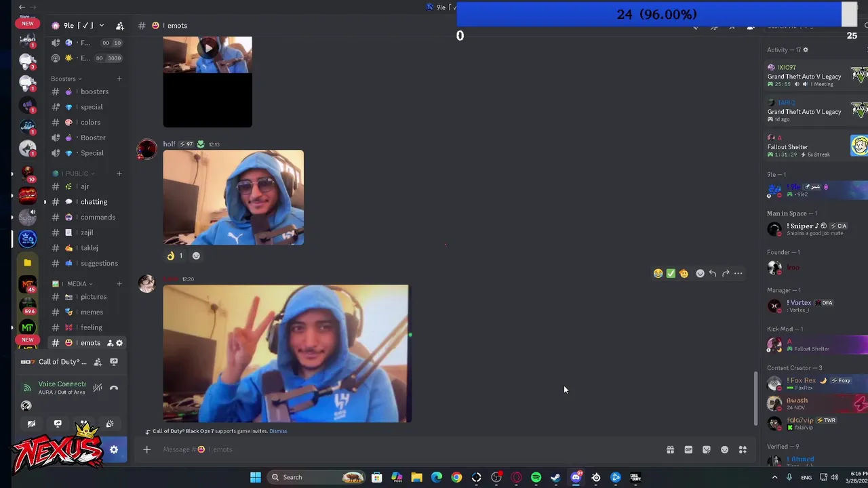The image size is (868, 488).
Task: Share your screen from voice controls
Action: (58, 424)
